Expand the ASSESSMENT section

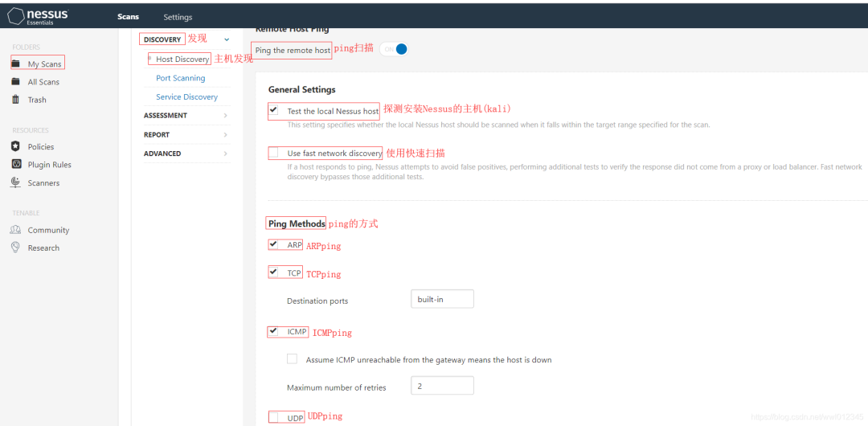point(186,115)
